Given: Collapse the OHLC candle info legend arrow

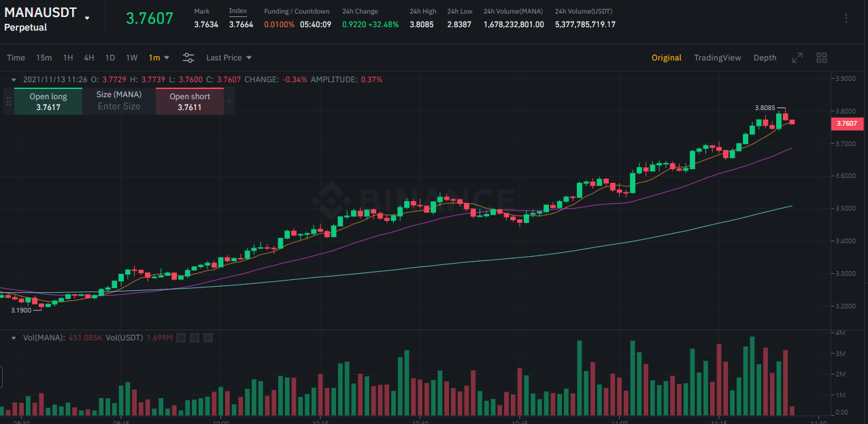Looking at the screenshot, I should (x=14, y=79).
